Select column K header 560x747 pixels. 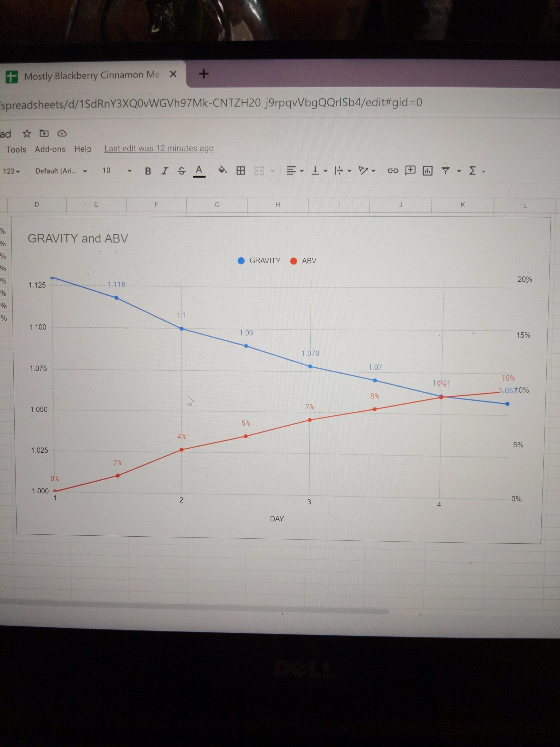[463, 205]
